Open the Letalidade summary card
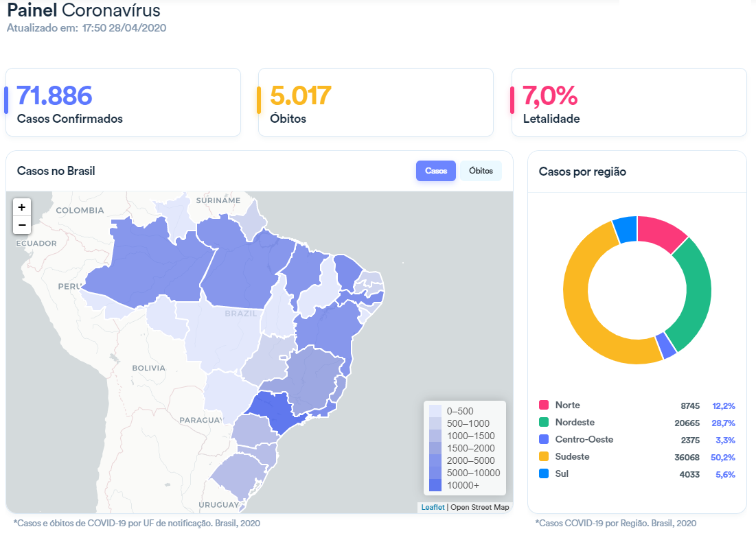756x540 pixels. 629,102
